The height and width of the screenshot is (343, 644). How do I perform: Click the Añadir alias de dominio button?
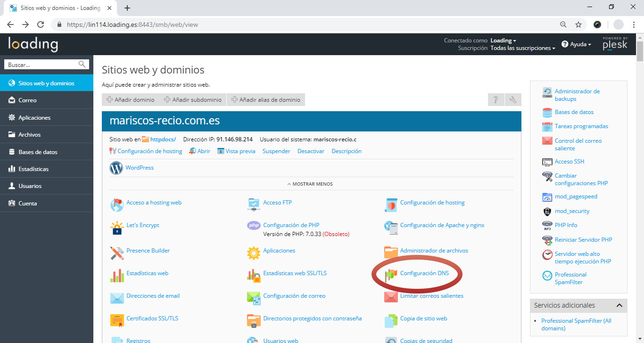coord(266,99)
